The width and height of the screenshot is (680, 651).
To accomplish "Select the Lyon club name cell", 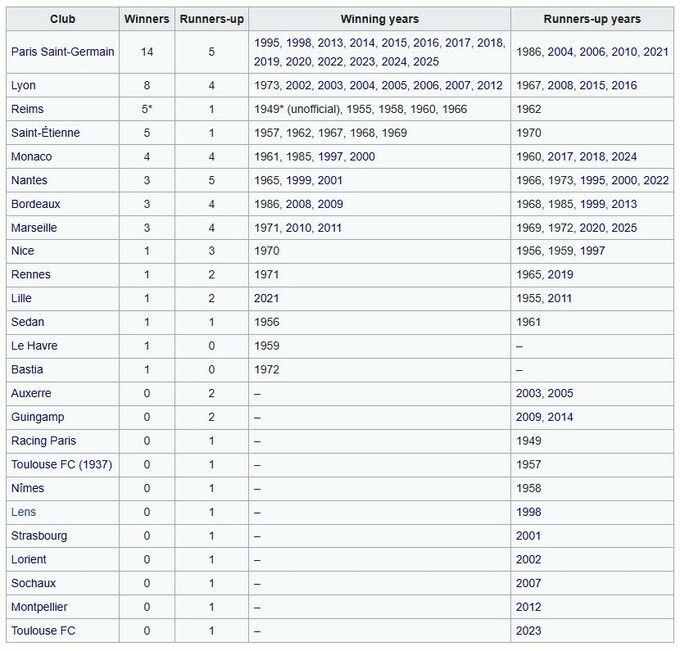I will 26,87.
